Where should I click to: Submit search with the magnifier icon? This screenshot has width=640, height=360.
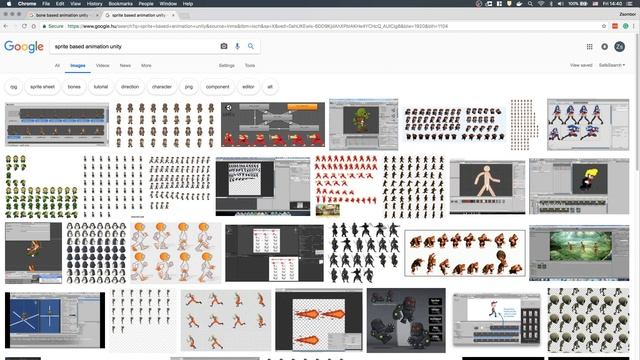[251, 46]
